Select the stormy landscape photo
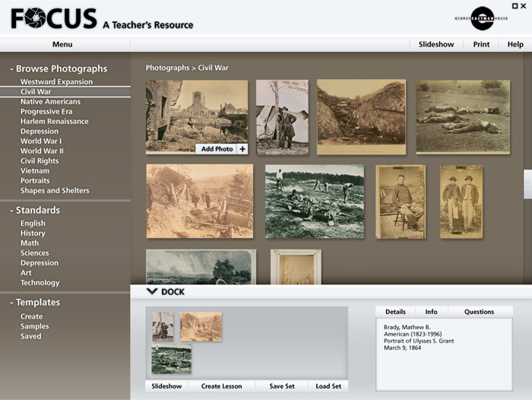 point(201,267)
